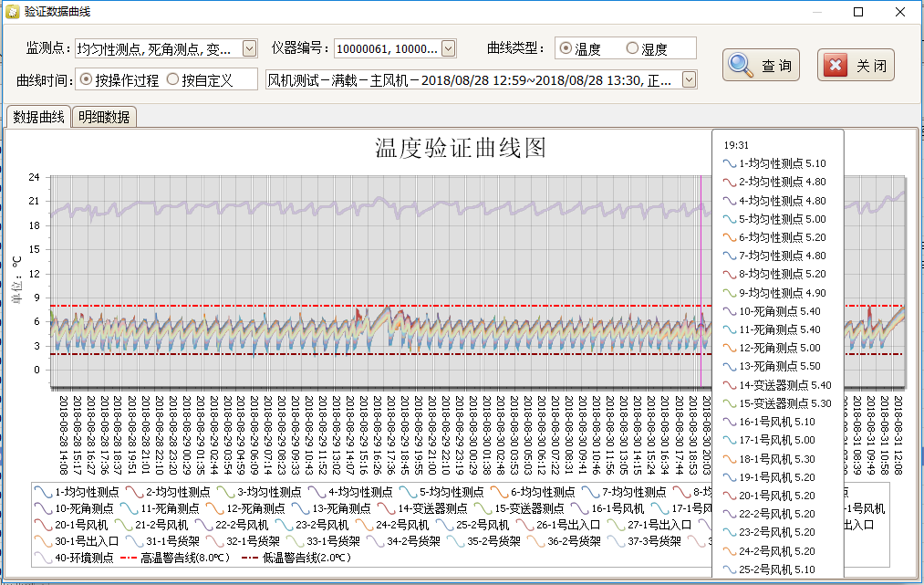Click the 监测点 label
The height and width of the screenshot is (585, 924).
(49, 48)
